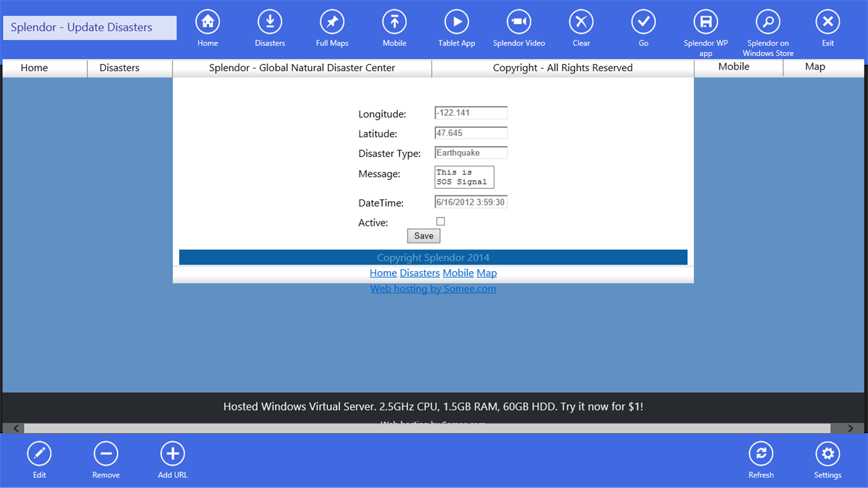Click the horizontal scrollbar track

click(x=427, y=428)
